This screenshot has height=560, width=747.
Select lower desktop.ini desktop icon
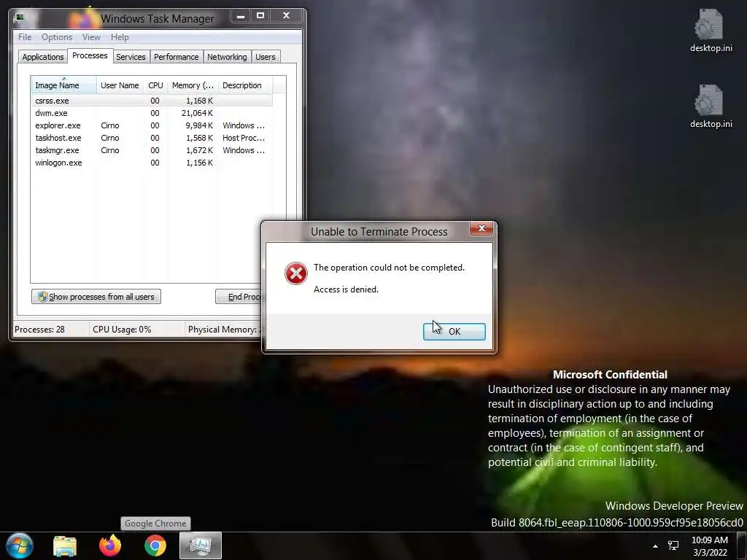(x=711, y=106)
